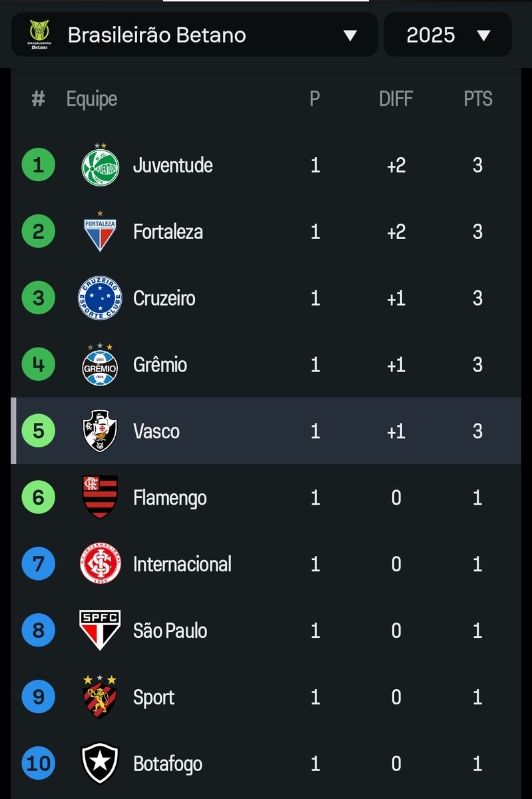This screenshot has height=799, width=532.
Task: Click the São Paulo SPFC crest
Action: 100,631
